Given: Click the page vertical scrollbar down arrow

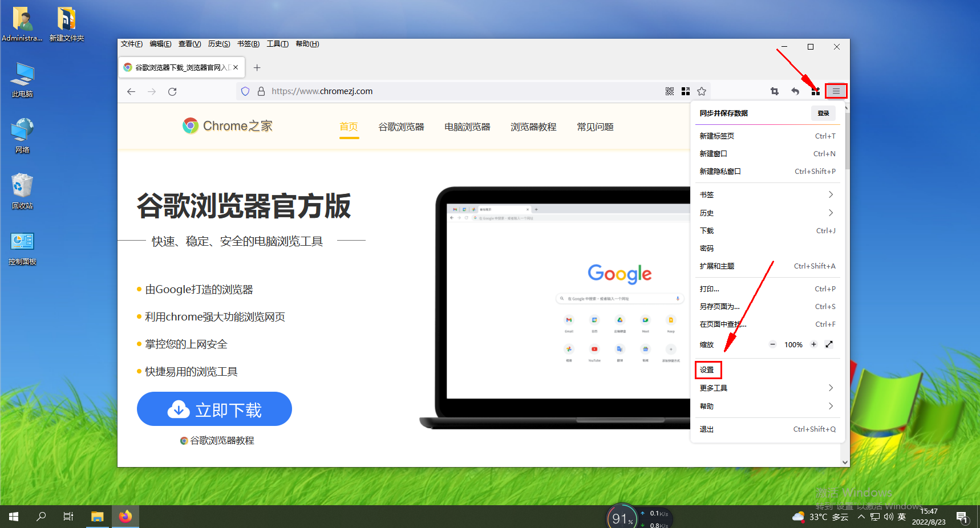Looking at the screenshot, I should (845, 462).
